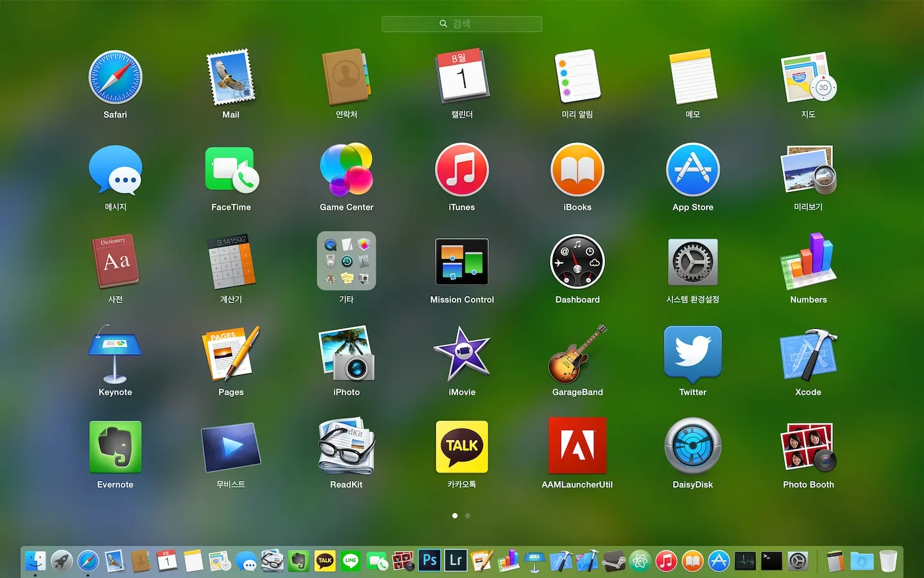Launch the App Store
Viewport: 924px width, 578px height.
point(692,172)
